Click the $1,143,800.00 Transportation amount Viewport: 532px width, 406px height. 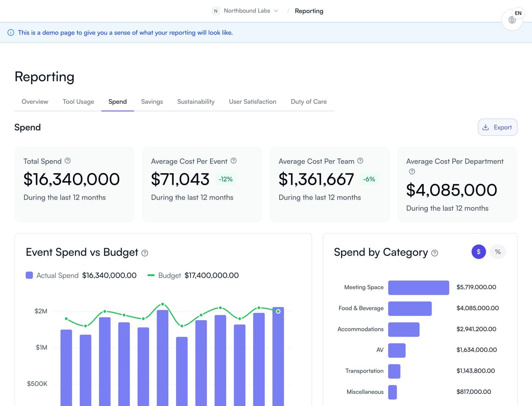pos(475,371)
